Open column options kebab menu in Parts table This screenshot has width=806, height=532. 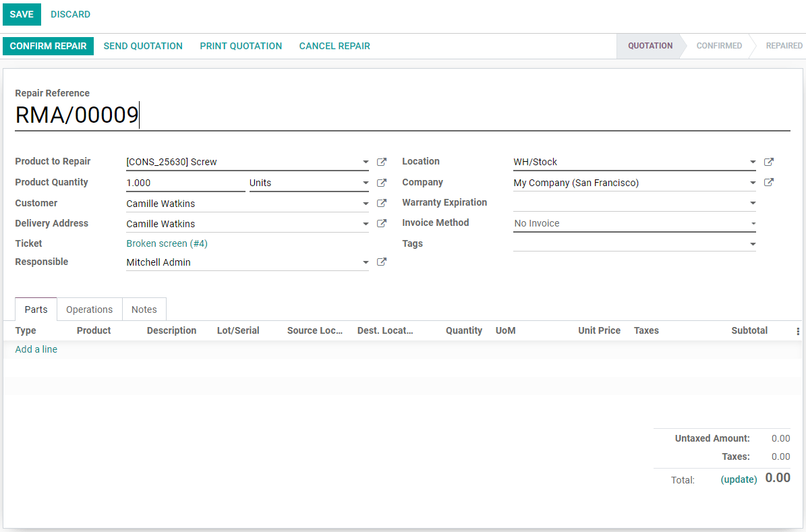pyautogui.click(x=798, y=331)
